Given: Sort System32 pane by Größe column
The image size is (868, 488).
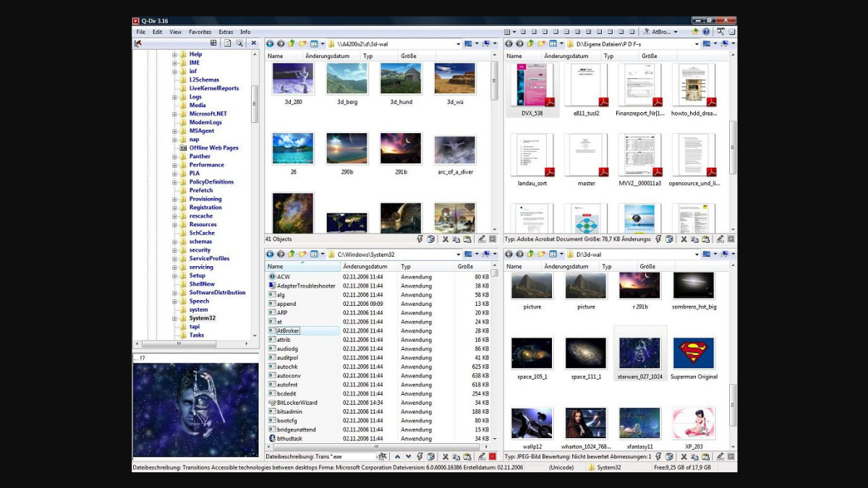Looking at the screenshot, I should coord(474,267).
